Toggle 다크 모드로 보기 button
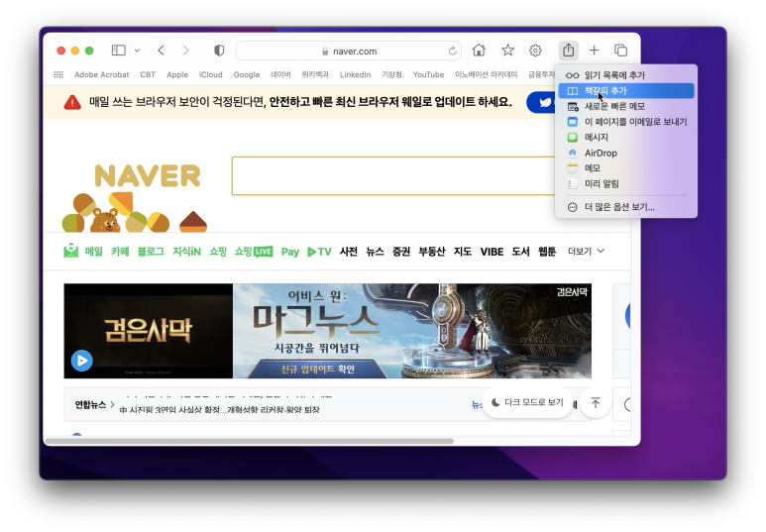 (527, 402)
